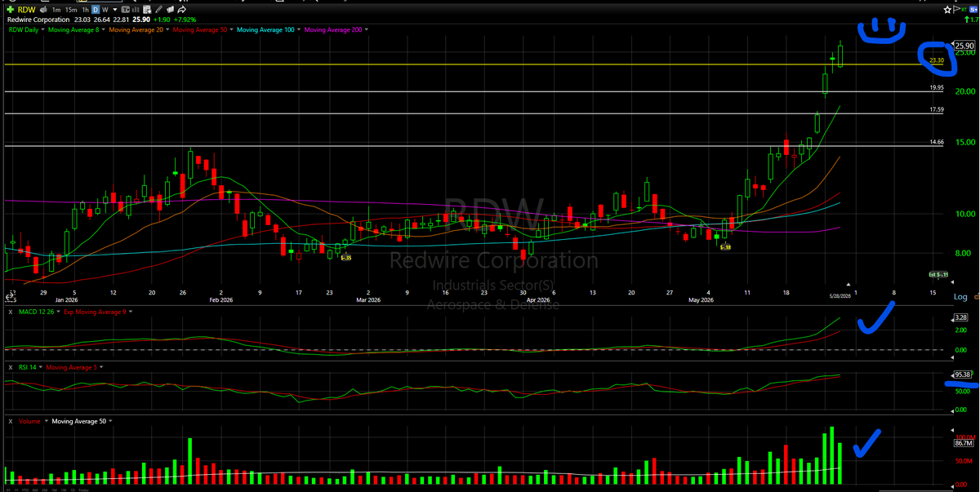Close the RSI indicator pane
Image resolution: width=980 pixels, height=492 pixels.
(11, 367)
